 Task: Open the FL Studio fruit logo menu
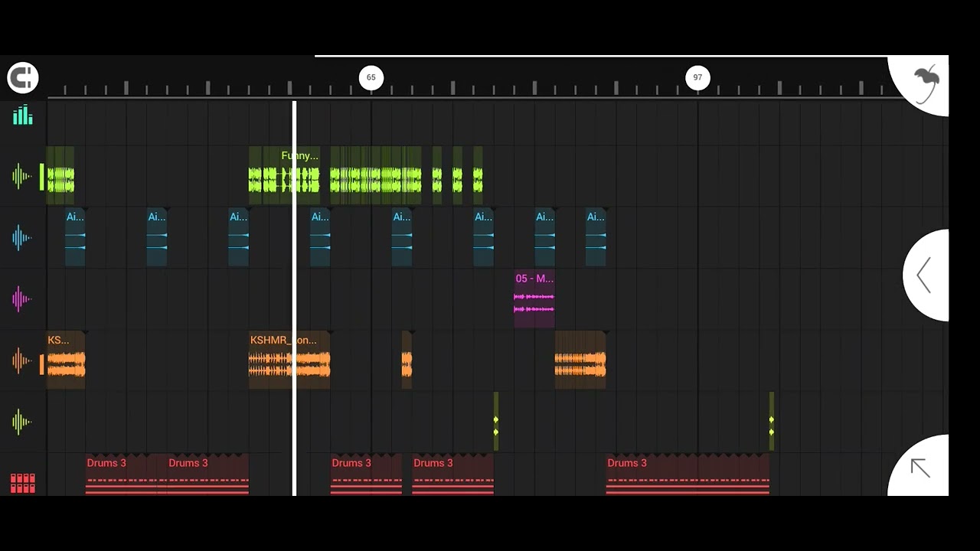point(926,83)
